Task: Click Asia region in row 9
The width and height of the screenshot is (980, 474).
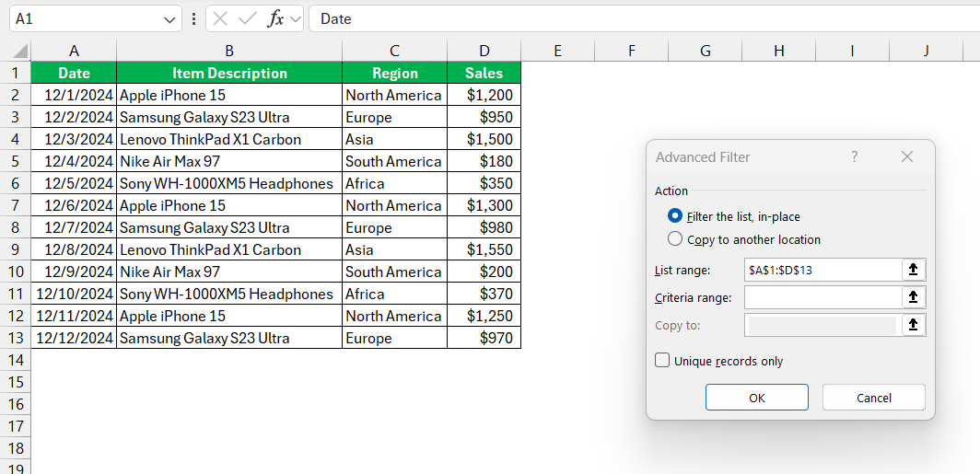Action: click(x=394, y=249)
